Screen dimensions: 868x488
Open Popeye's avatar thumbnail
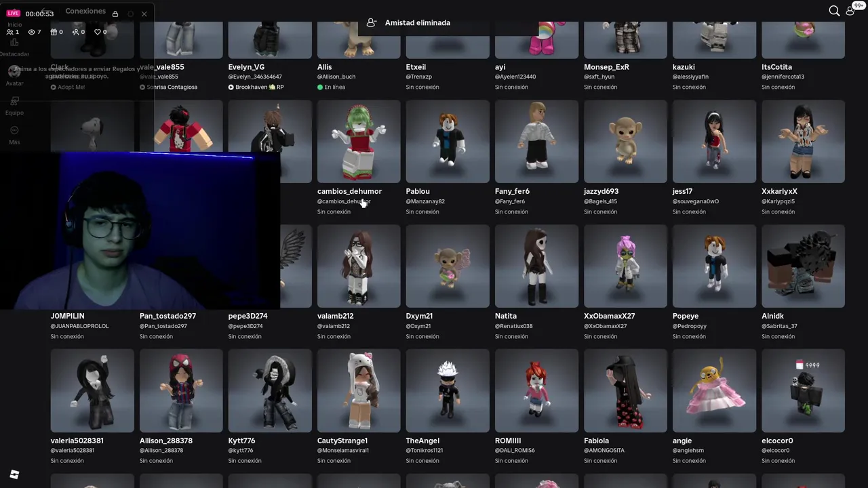714,266
